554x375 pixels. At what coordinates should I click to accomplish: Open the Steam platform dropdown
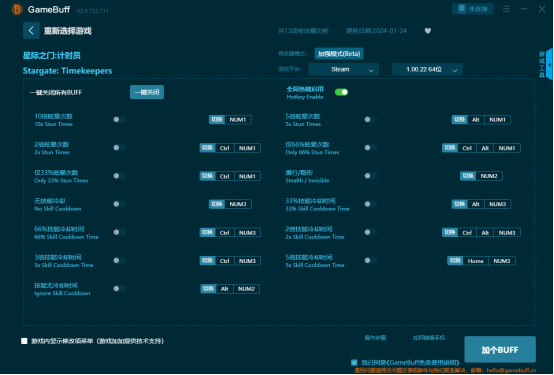pyautogui.click(x=343, y=70)
